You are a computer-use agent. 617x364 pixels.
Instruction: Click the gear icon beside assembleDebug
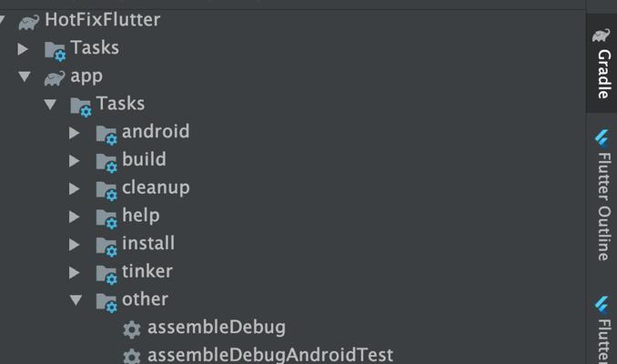[x=132, y=329]
